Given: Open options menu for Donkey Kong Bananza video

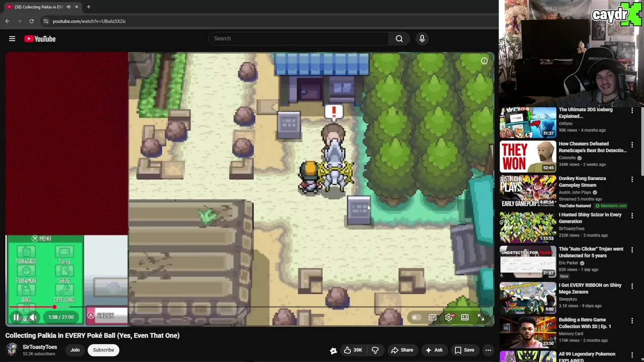Looking at the screenshot, I should click(x=632, y=179).
